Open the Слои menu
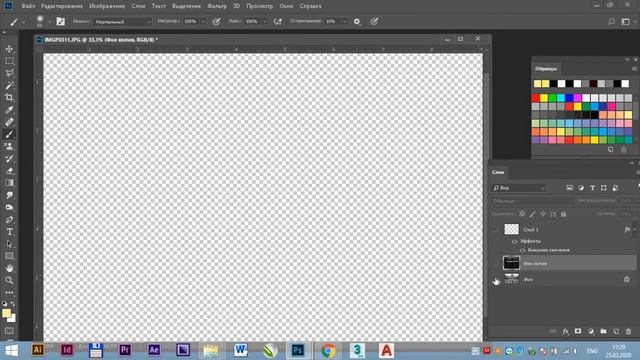Viewport: 640px width, 360px height. (x=138, y=6)
